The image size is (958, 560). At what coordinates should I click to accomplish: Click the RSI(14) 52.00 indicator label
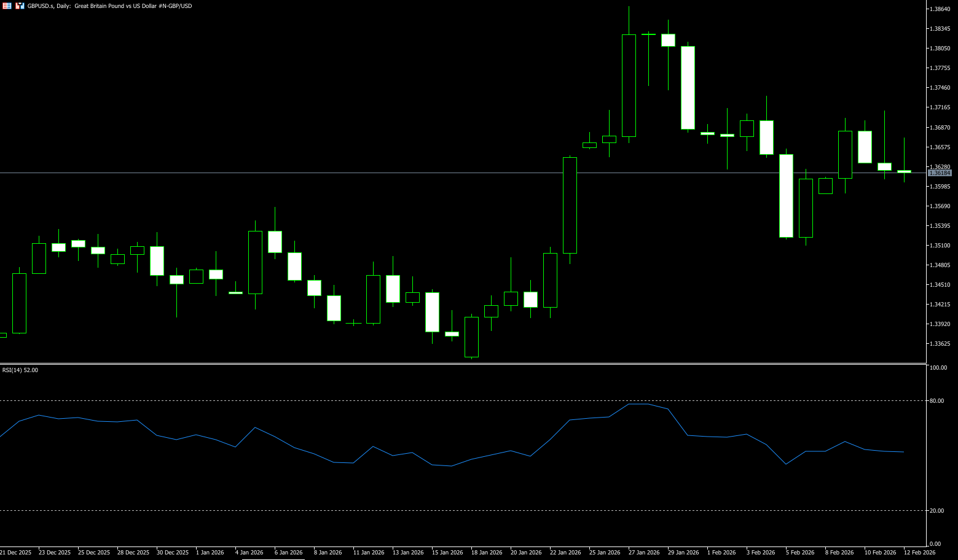click(20, 370)
